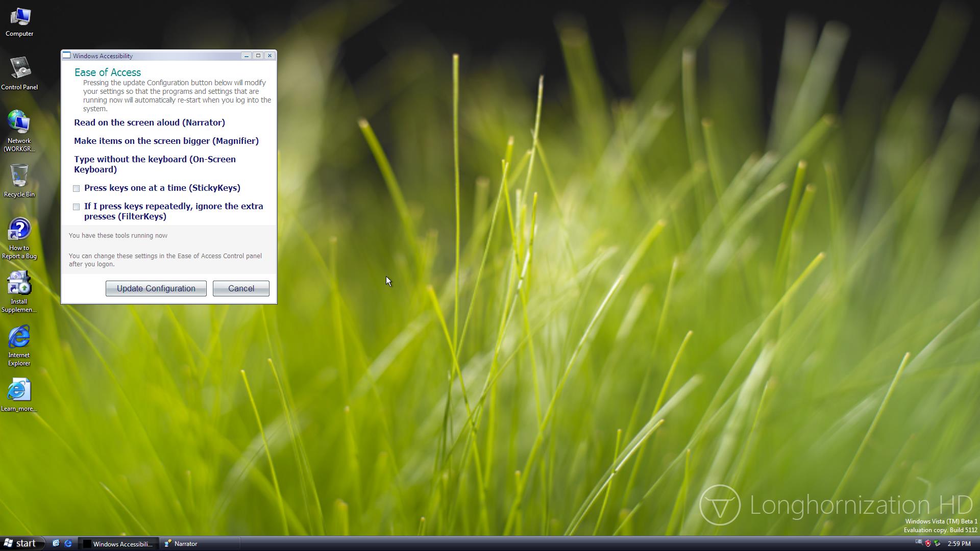Enable the FilterKeys checkbox
The image size is (980, 551).
coord(77,207)
